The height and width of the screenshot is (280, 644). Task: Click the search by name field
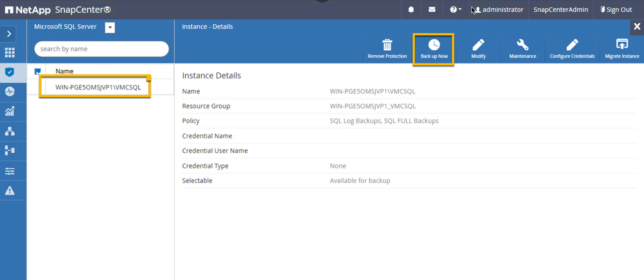(x=101, y=49)
